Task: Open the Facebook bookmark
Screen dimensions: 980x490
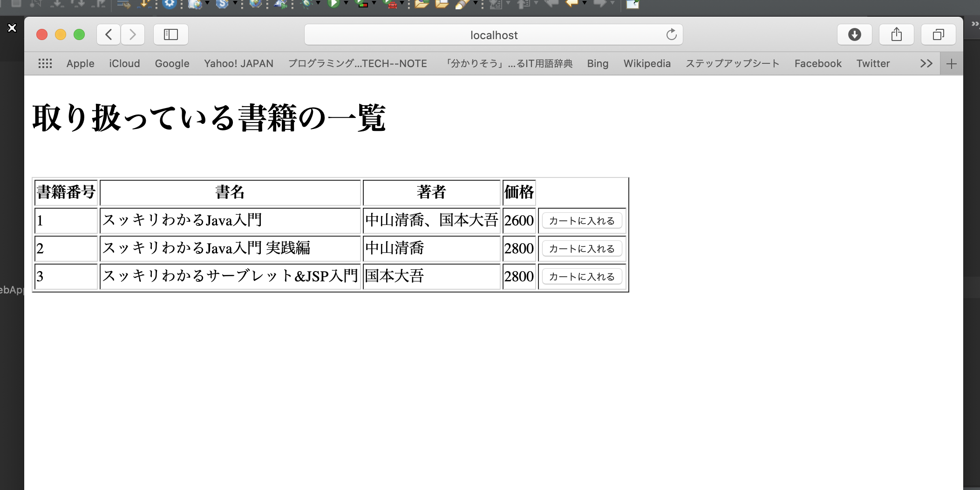Action: tap(818, 63)
